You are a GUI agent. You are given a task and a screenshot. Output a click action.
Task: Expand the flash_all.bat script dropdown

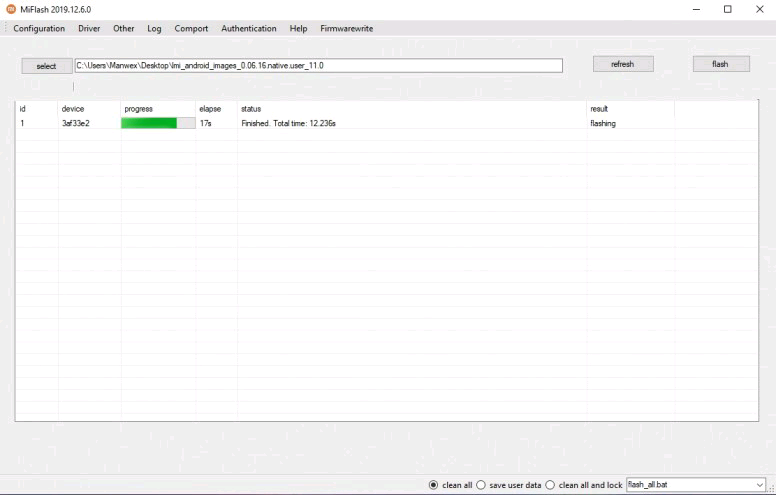(758, 485)
